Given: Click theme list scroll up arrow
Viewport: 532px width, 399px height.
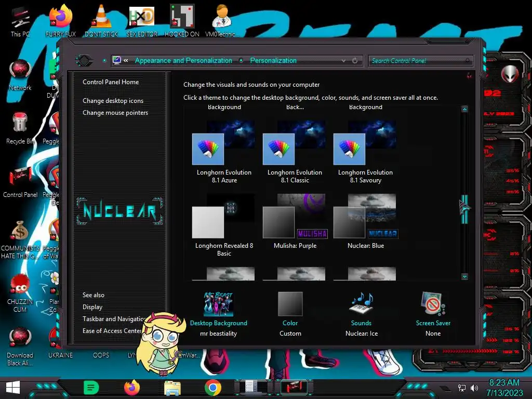Looking at the screenshot, I should 464,109.
